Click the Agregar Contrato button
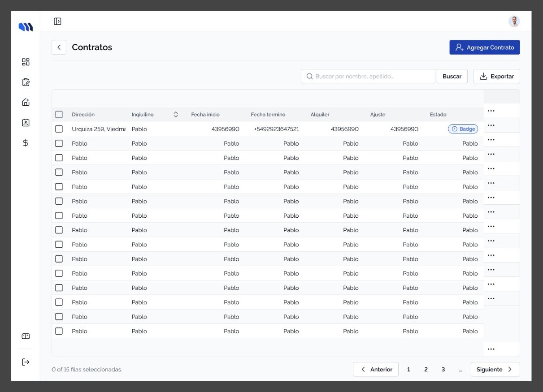The width and height of the screenshot is (543, 392). (485, 47)
